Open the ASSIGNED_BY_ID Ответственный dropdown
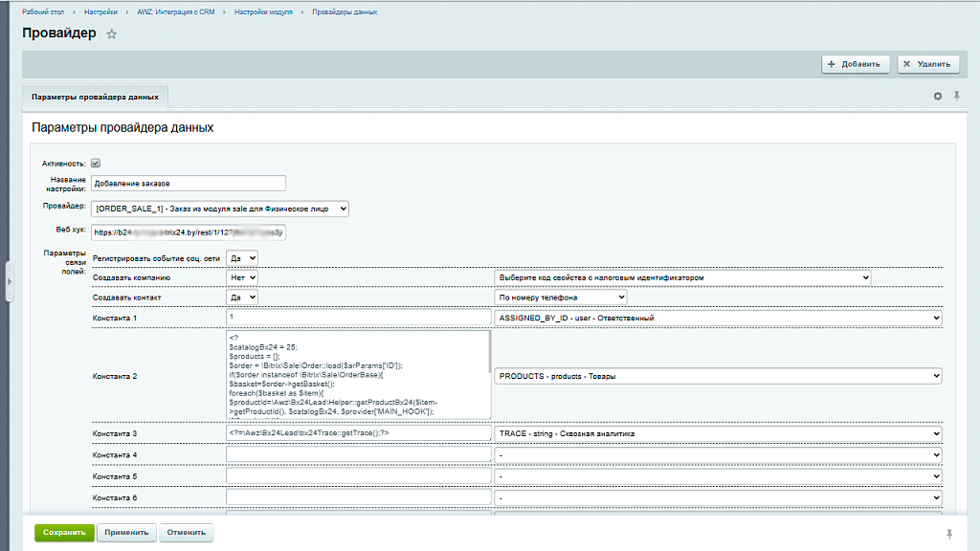Viewport: 980px width, 551px height. [x=716, y=317]
